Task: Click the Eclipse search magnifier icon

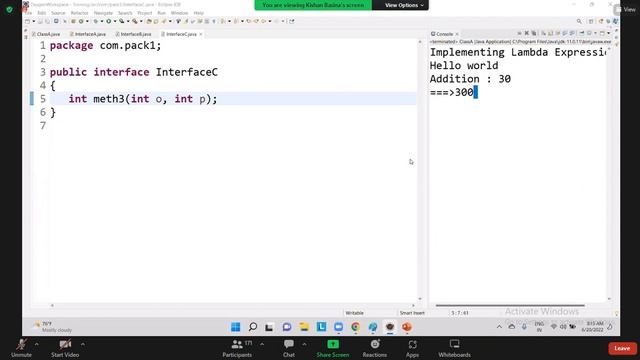Action: pyautogui.click(x=579, y=21)
